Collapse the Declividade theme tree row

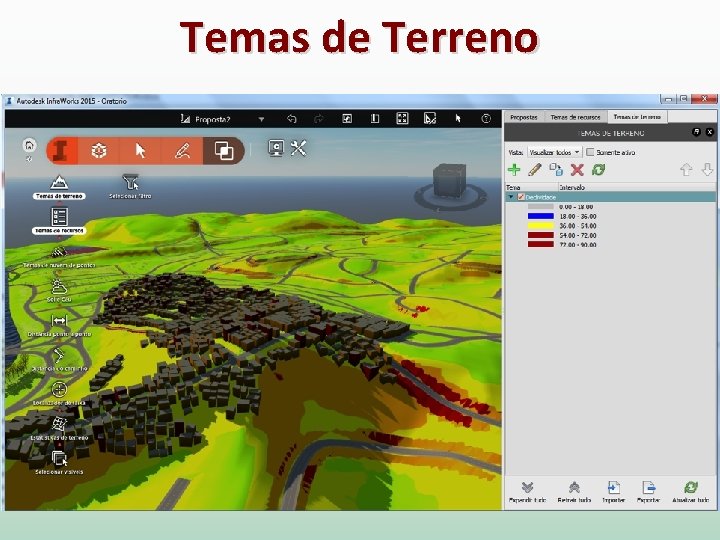point(511,197)
